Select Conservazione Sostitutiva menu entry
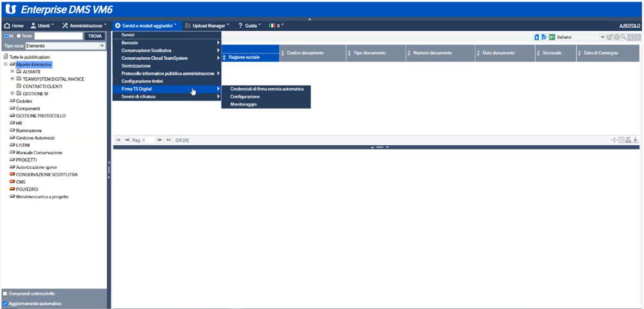644x309 pixels. (167, 50)
